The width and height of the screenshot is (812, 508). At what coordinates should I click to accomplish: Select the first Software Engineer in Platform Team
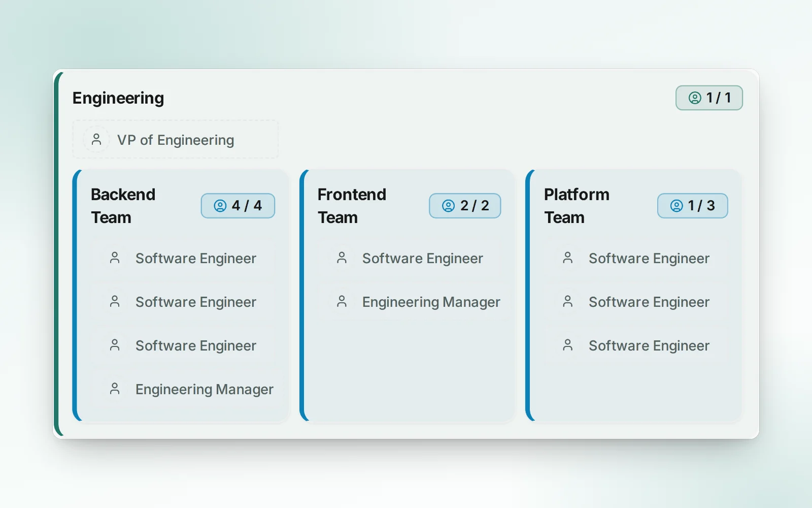tap(636, 258)
